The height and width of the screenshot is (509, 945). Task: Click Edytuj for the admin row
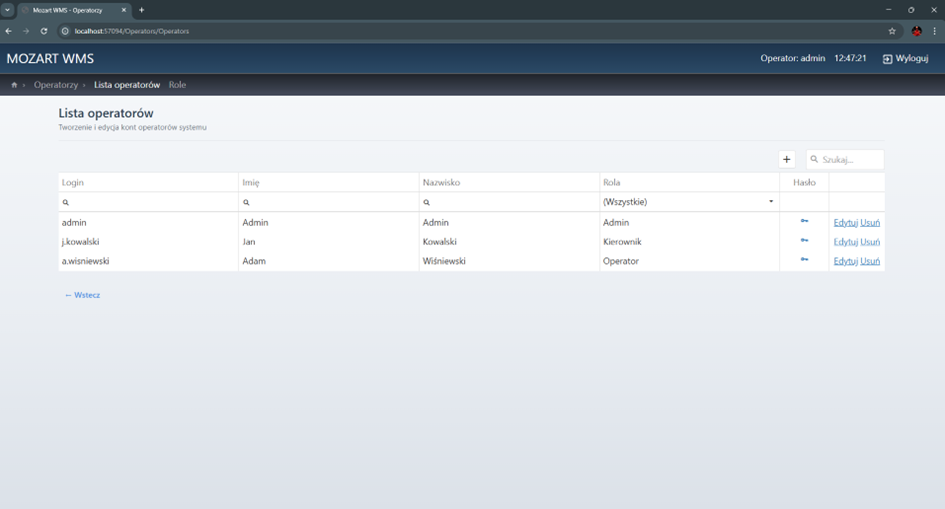pos(845,222)
